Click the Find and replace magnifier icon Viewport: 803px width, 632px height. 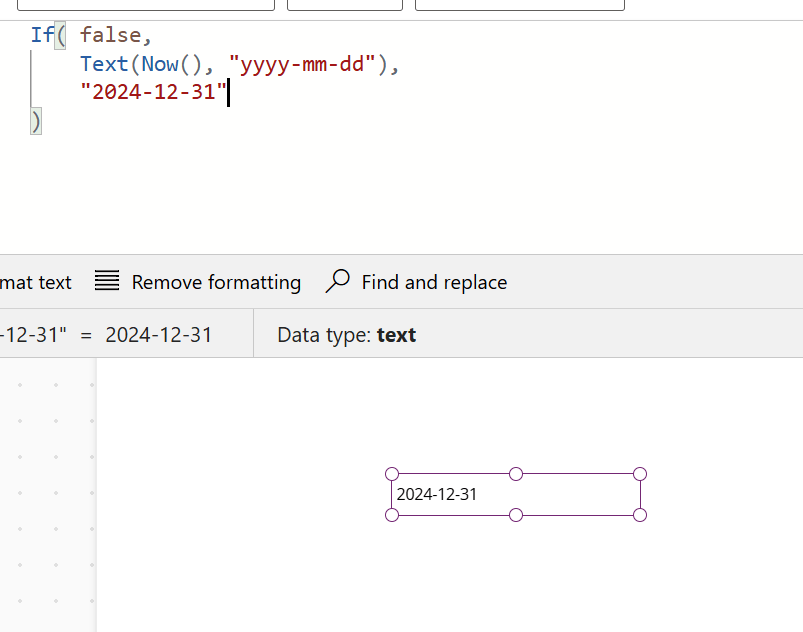[337, 281]
